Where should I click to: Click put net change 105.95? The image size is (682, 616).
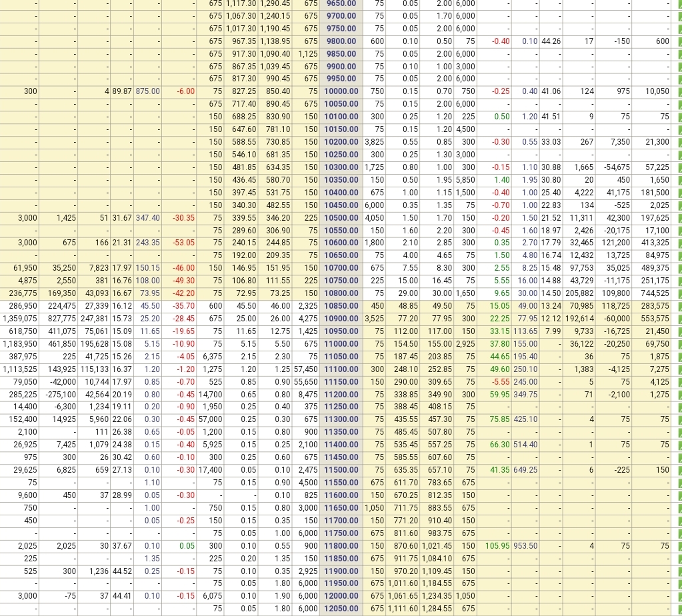tap(497, 546)
